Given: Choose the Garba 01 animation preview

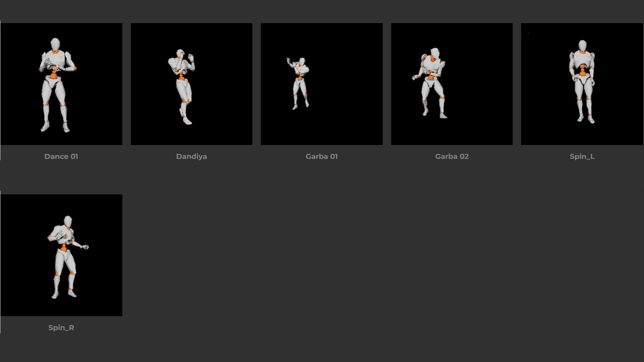Looking at the screenshot, I should pyautogui.click(x=321, y=84).
